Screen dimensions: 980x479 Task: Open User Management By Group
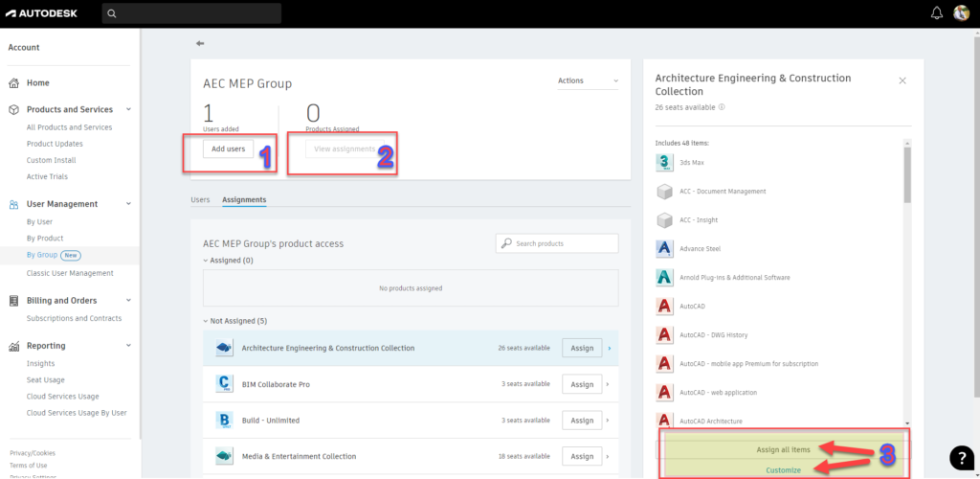42,255
